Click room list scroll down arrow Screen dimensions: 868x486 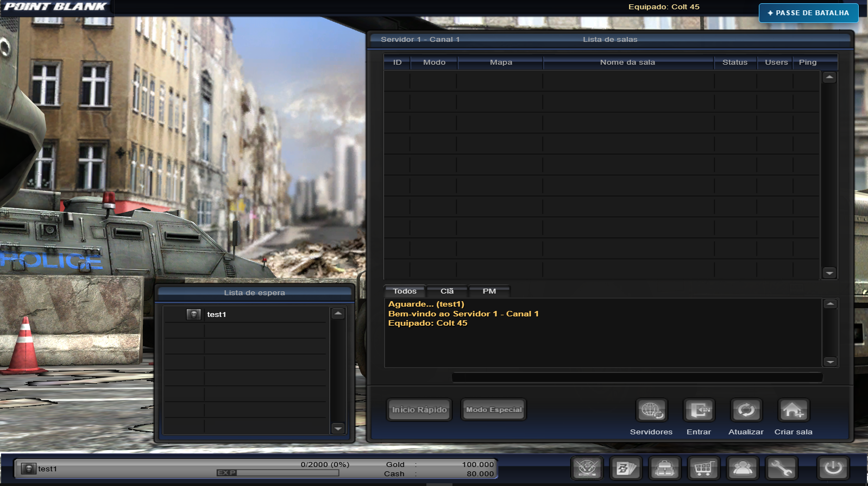pos(829,273)
